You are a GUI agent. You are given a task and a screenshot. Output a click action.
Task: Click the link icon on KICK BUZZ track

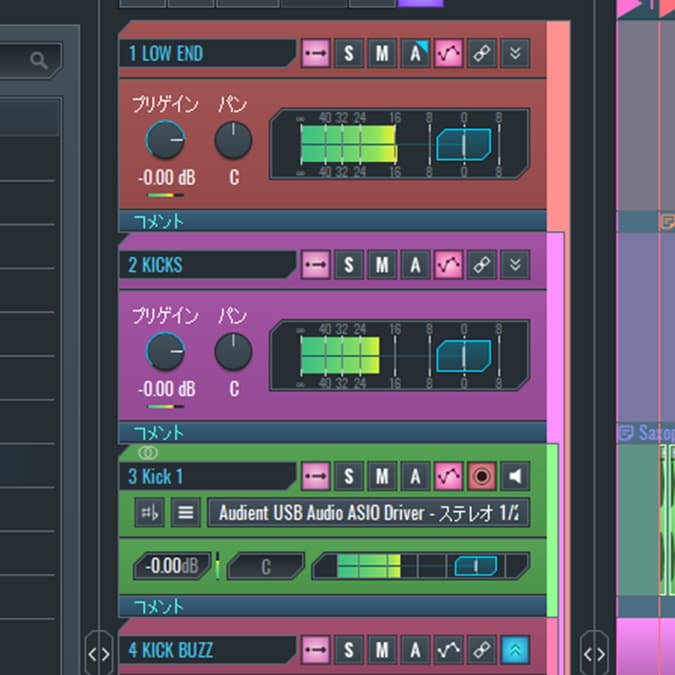(x=482, y=650)
